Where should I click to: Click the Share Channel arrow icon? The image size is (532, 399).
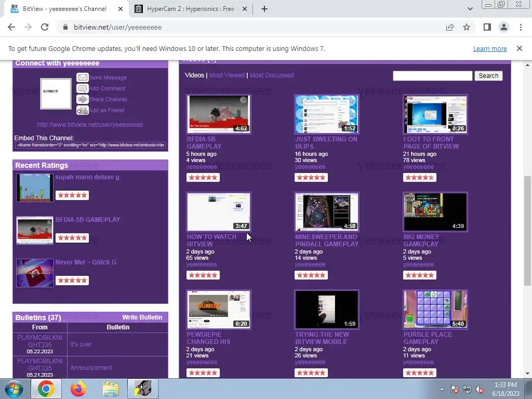click(x=83, y=99)
